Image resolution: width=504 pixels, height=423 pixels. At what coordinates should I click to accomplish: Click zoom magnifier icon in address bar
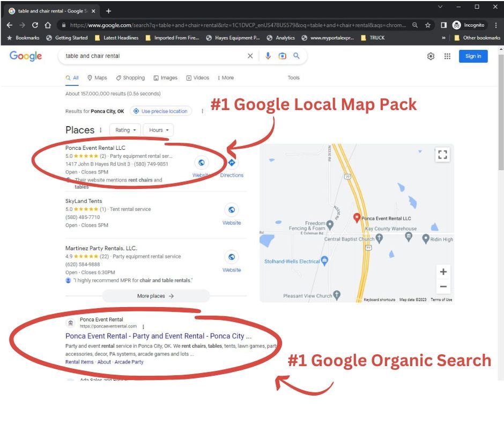tap(415, 25)
